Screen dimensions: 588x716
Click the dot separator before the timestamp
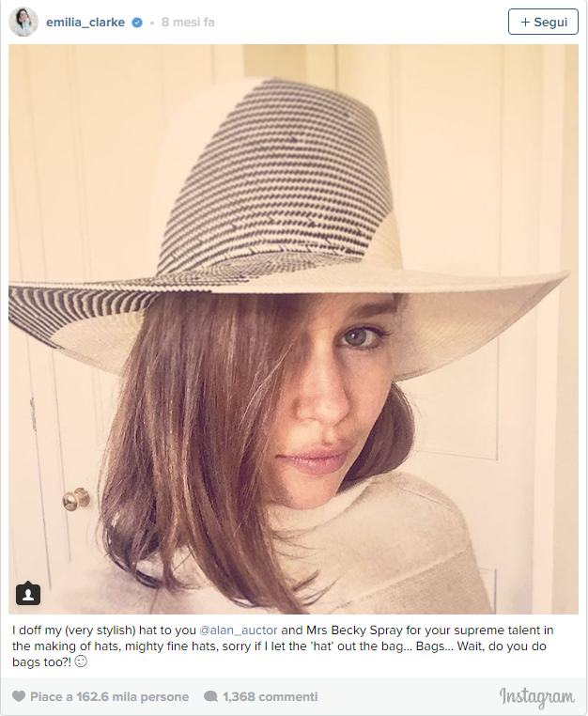[152, 23]
